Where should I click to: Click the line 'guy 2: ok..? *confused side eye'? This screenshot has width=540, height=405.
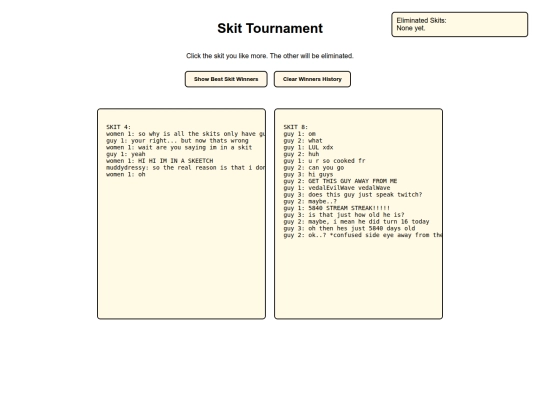(x=363, y=235)
